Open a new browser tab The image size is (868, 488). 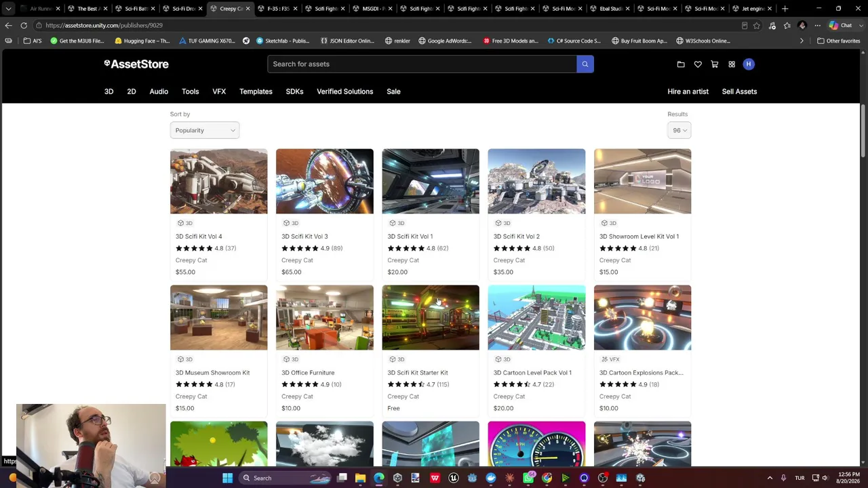point(785,9)
